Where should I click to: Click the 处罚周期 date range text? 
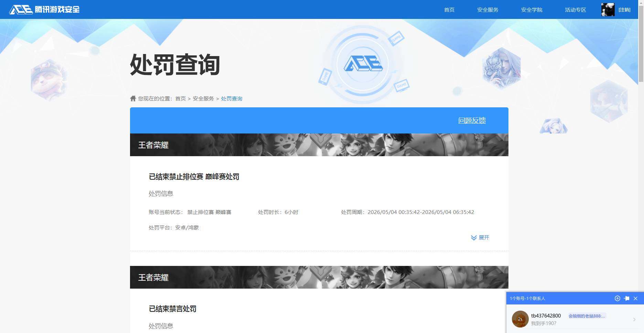[407, 212]
